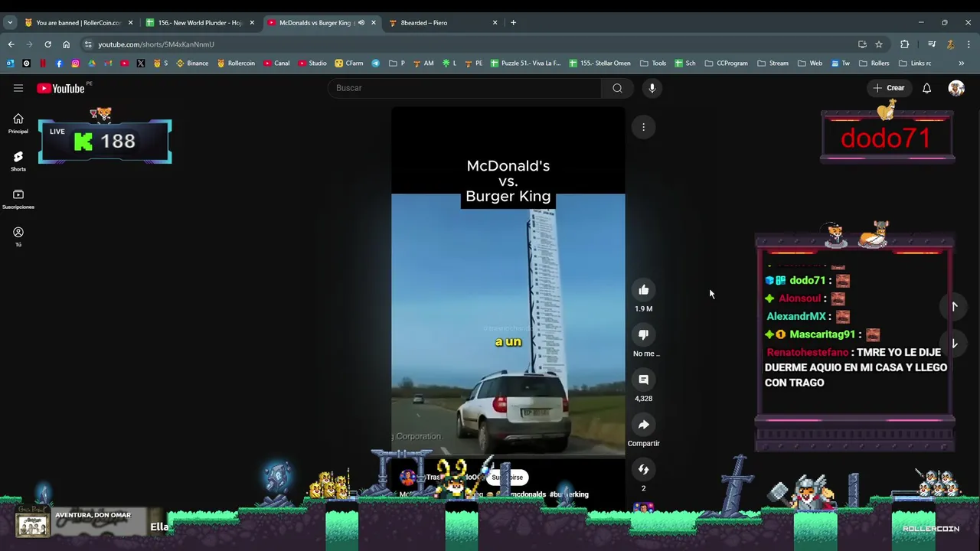Click the address bar URL
This screenshot has width=980, height=551.
[156, 44]
